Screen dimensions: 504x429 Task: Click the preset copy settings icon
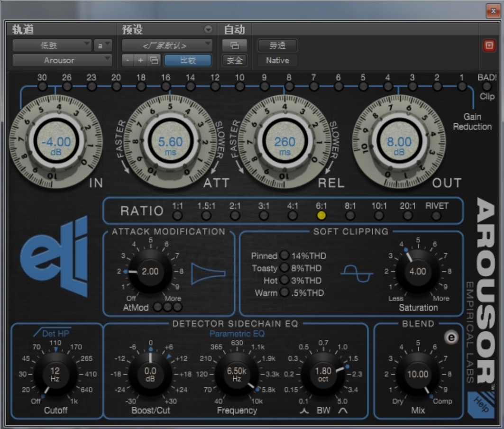point(154,60)
